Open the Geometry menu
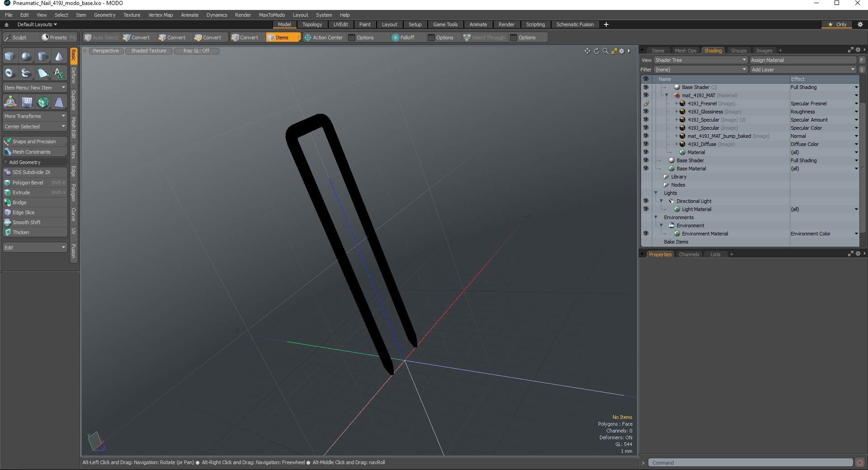The height and width of the screenshot is (470, 868). pos(104,15)
